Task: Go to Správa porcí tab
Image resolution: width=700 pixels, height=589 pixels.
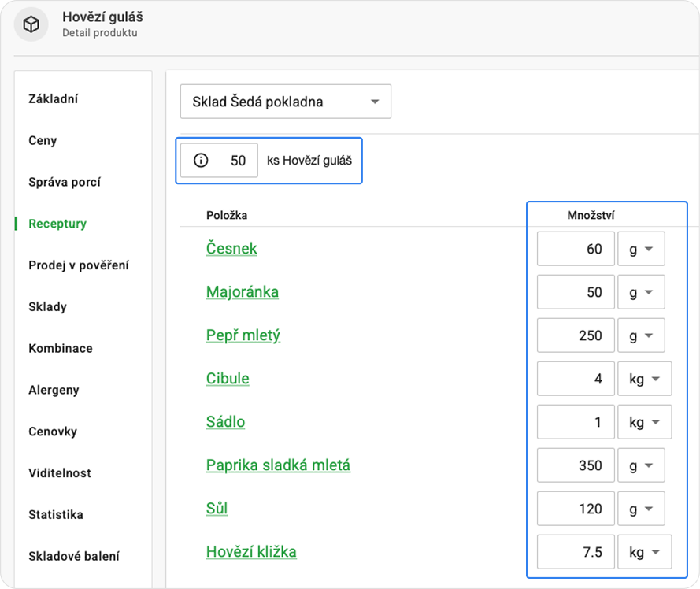Action: pyautogui.click(x=65, y=182)
